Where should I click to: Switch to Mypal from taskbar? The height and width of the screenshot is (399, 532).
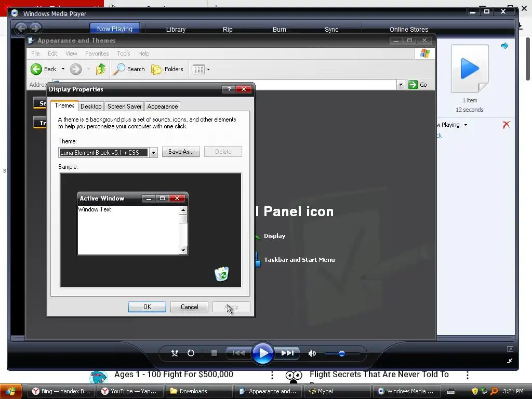coord(337,391)
